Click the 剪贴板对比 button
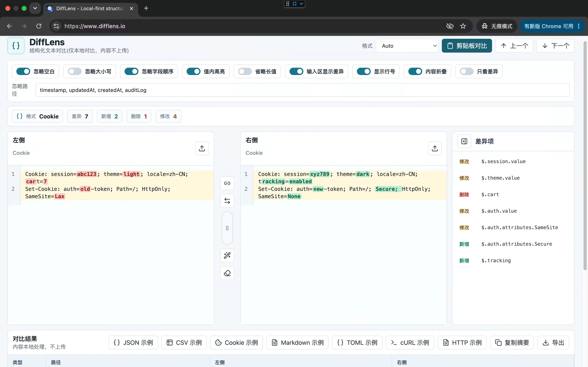Image resolution: width=588 pixels, height=367 pixels. pyautogui.click(x=467, y=46)
